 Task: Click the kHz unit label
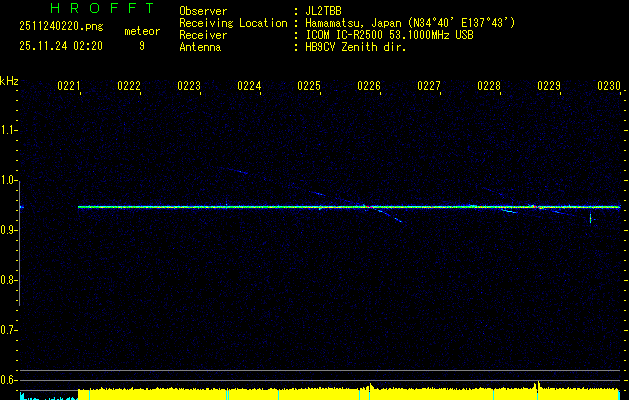(x=9, y=80)
